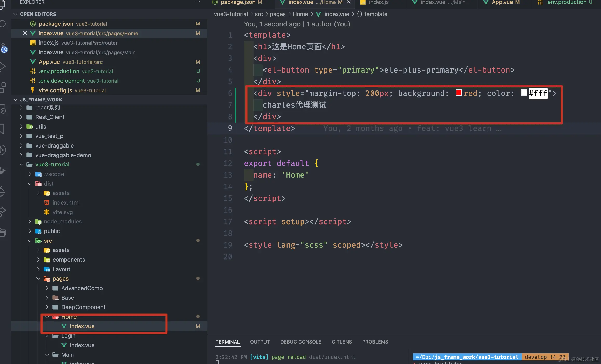Expand the node_modules folder chevron

point(30,222)
